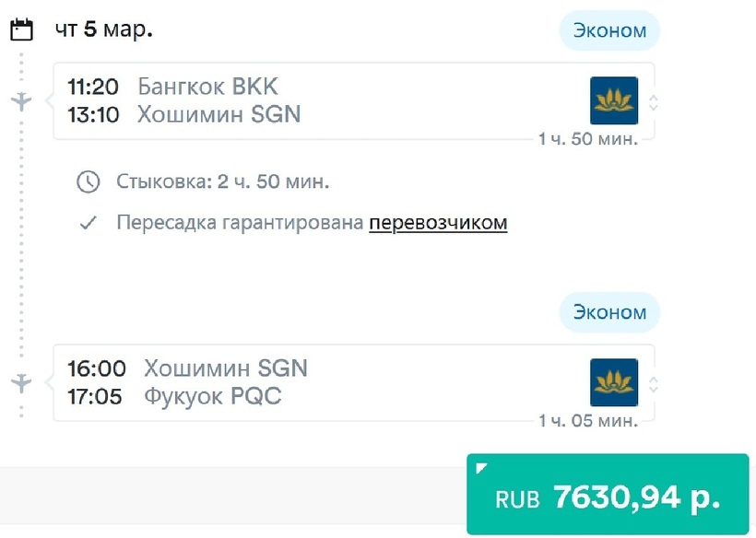This screenshot has width=756, height=538.
Task: Click the Стыковка: 2 ч. 50 мин. text
Action: [x=223, y=181]
